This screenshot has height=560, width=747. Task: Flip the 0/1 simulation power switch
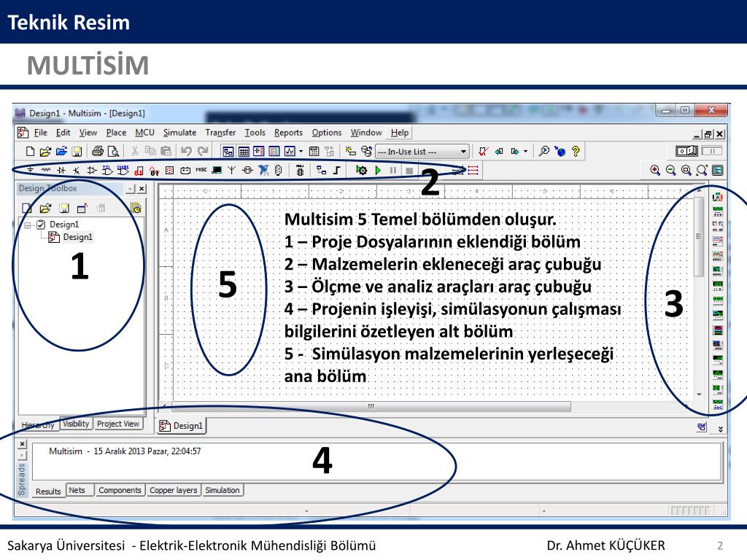(686, 152)
